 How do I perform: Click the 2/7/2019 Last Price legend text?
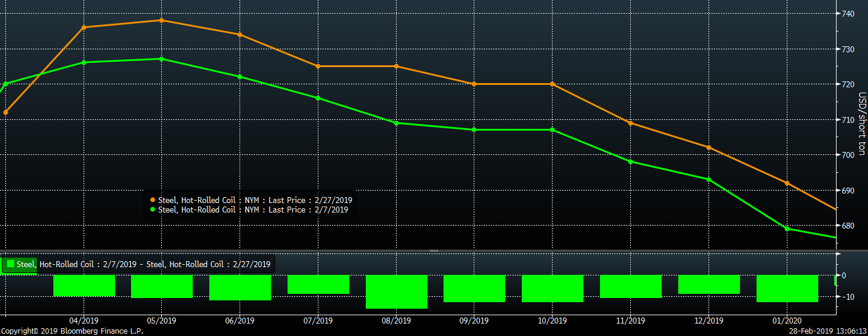pos(253,210)
